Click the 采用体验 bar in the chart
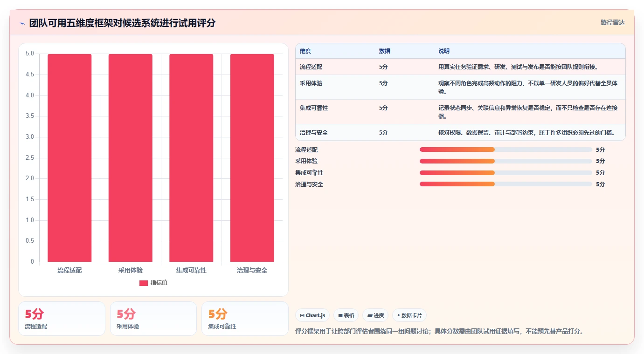The height and width of the screenshot is (354, 644). tap(131, 158)
